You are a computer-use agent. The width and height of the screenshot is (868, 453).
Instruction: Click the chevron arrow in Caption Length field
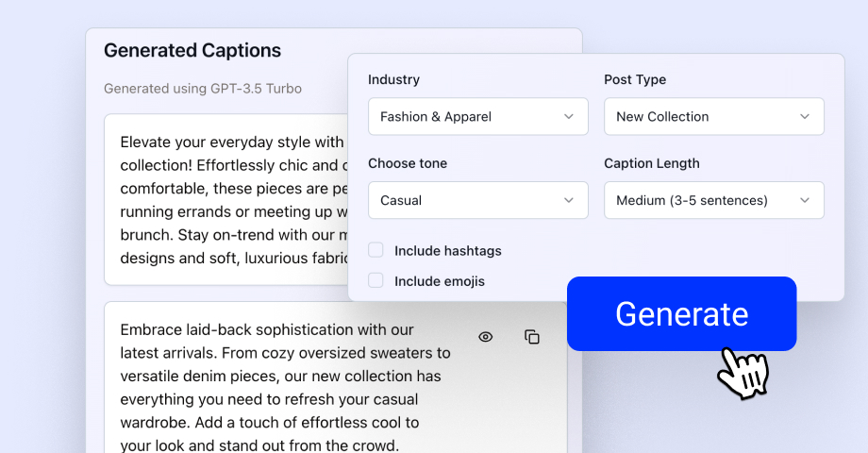point(805,200)
